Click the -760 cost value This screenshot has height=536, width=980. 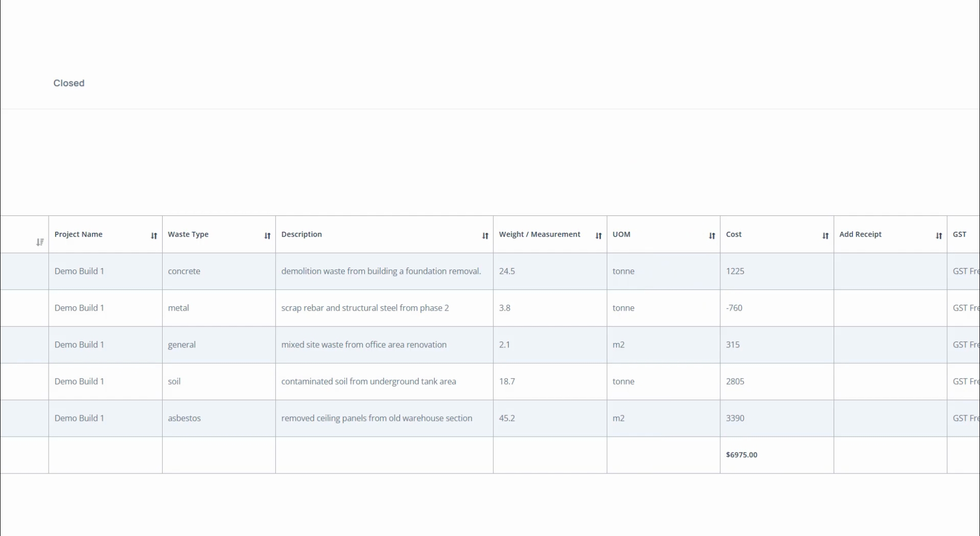(x=734, y=308)
